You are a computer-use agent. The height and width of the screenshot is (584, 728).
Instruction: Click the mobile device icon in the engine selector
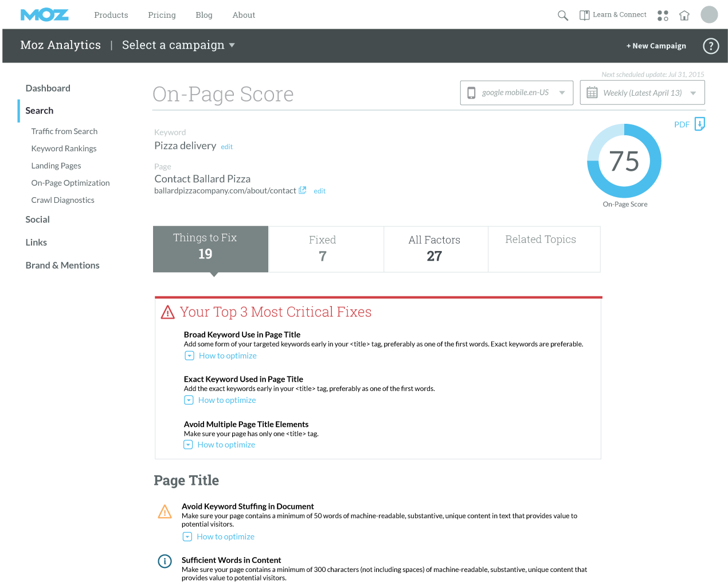click(471, 93)
